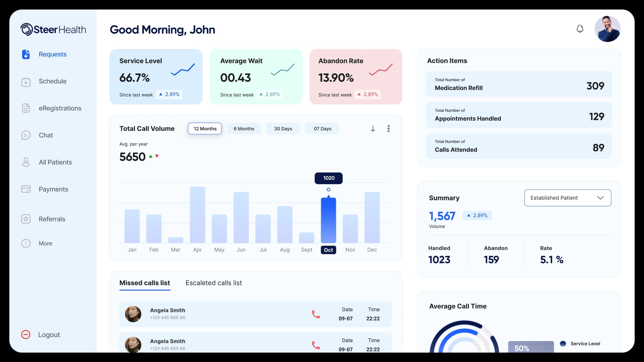Click the notification bell icon

coord(580,29)
